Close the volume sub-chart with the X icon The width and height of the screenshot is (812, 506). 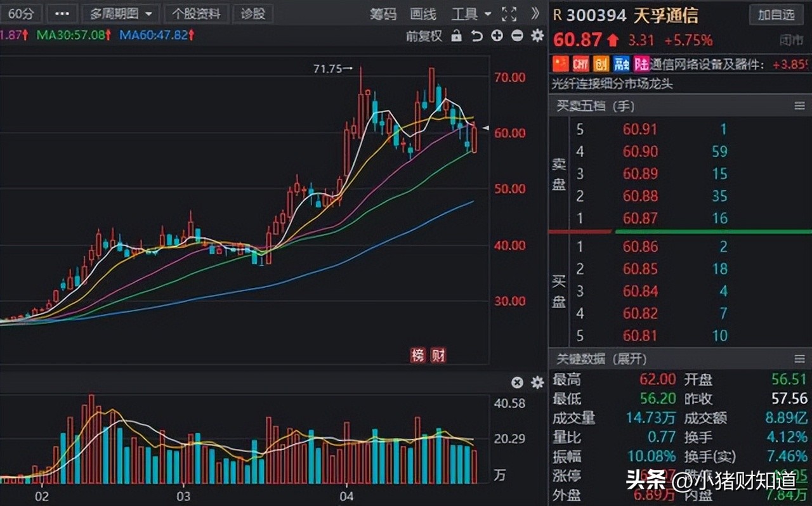(517, 382)
